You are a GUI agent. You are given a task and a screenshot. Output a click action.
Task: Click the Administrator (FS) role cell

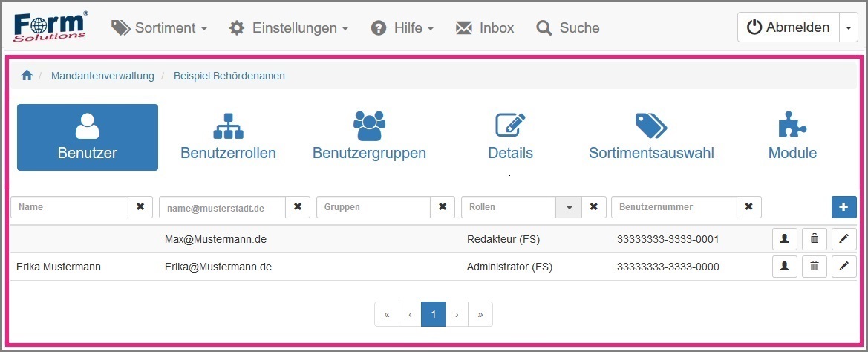(510, 267)
